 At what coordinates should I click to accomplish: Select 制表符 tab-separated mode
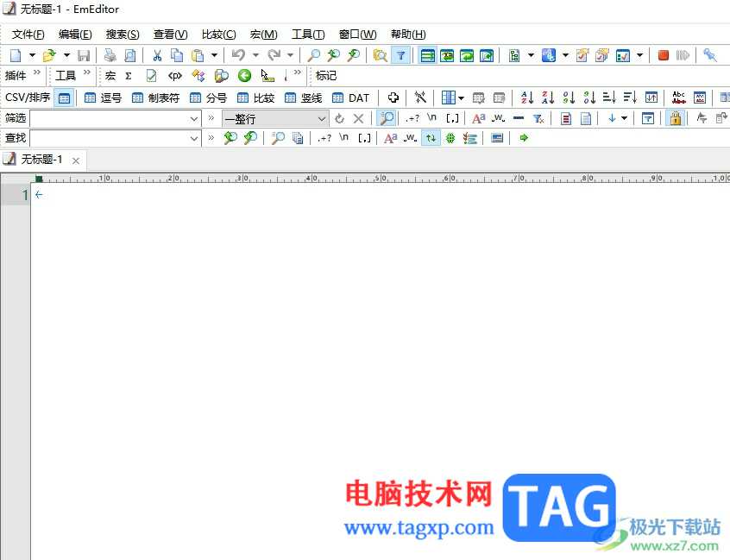point(155,98)
